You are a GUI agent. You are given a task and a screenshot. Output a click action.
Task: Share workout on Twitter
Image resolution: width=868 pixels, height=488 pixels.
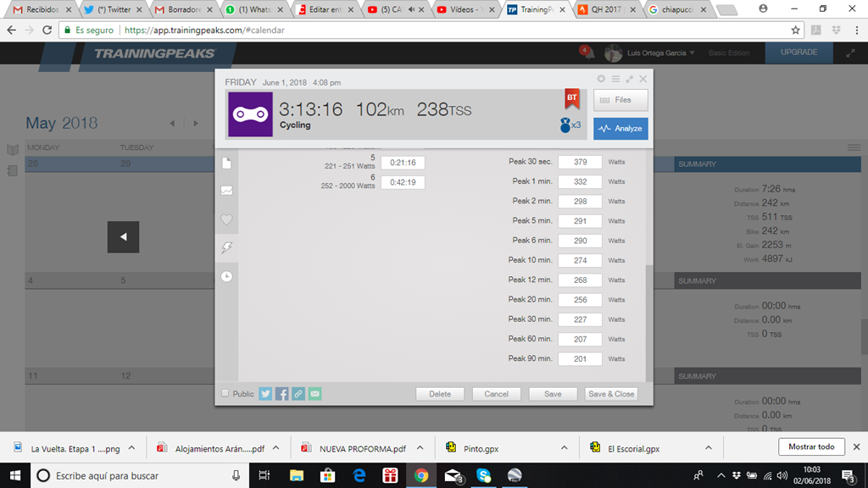pyautogui.click(x=265, y=394)
